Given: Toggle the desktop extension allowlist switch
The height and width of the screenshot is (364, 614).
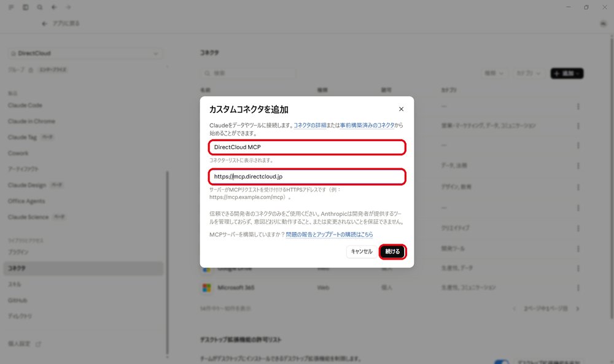Looking at the screenshot, I should coord(502,362).
